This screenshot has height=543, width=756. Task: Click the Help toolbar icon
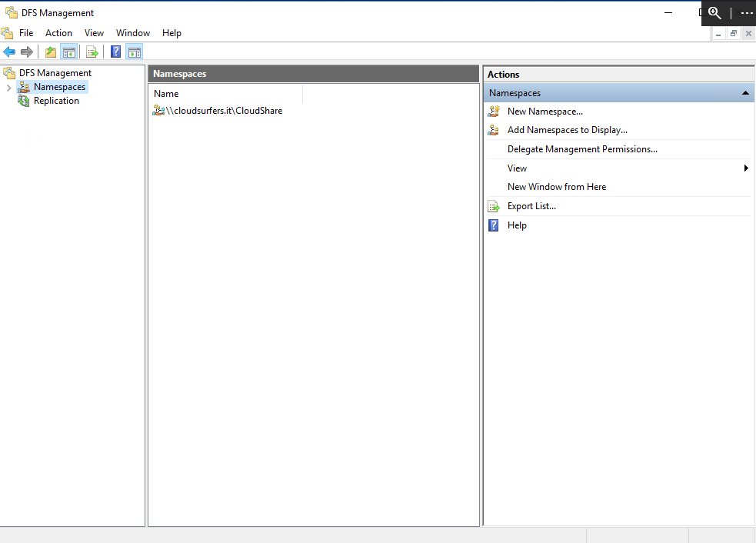[x=115, y=52]
